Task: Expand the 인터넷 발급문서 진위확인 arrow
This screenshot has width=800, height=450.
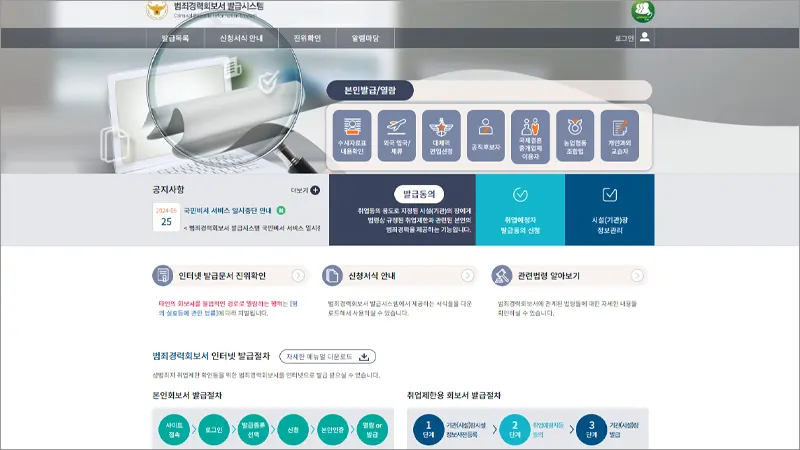Action: pyautogui.click(x=298, y=276)
